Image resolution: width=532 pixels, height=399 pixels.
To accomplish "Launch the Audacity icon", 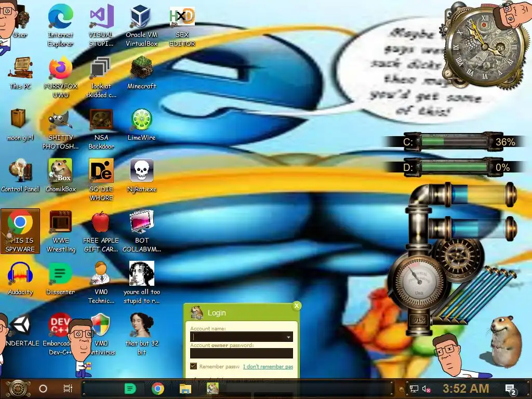I will (20, 279).
